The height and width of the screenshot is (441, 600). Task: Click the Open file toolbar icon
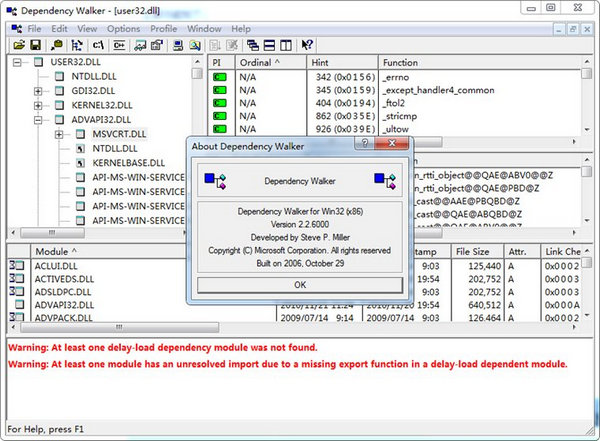coord(19,45)
